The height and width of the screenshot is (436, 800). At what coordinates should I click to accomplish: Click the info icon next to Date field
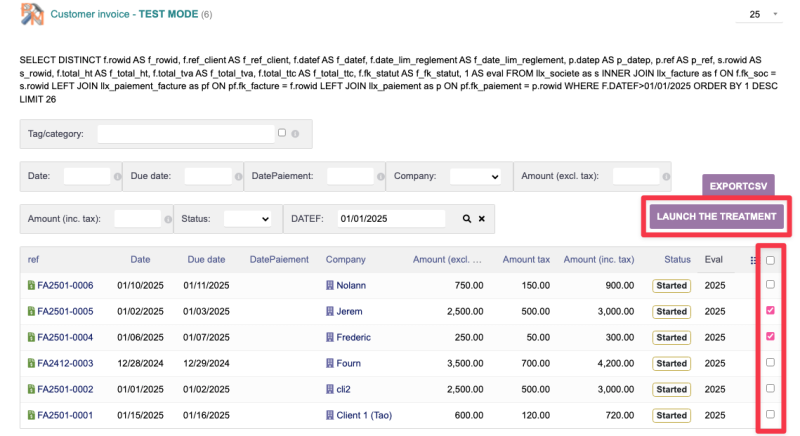point(117,176)
